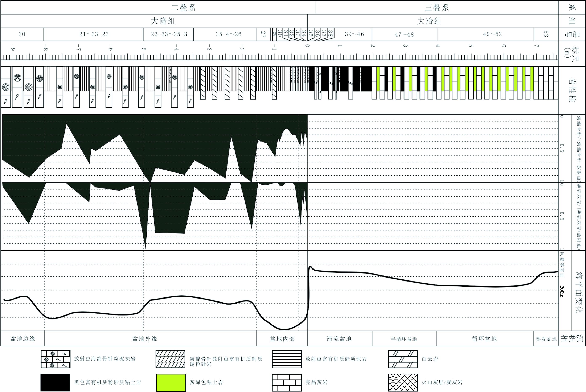This screenshot has width=586, height=392.
Task: Click the 海平面变化 axis title
Action: pyautogui.click(x=578, y=292)
